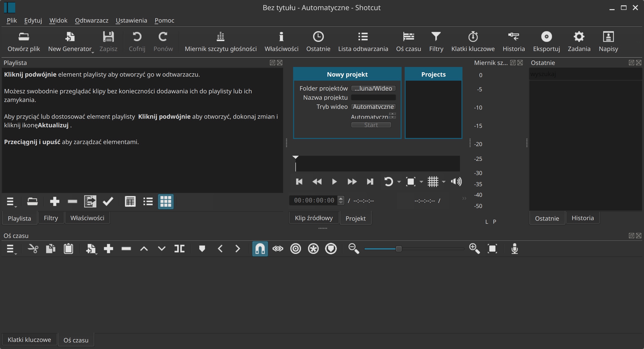Click the Folder projektów path button
Screen dimensions: 644x349
click(x=373, y=89)
